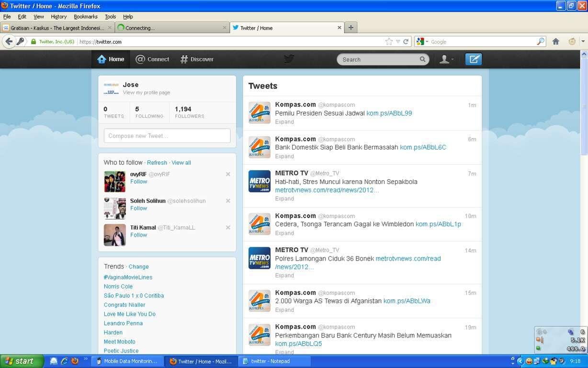Open the 1,194 Followers count
Screen dimensions: 588x368
190,112
